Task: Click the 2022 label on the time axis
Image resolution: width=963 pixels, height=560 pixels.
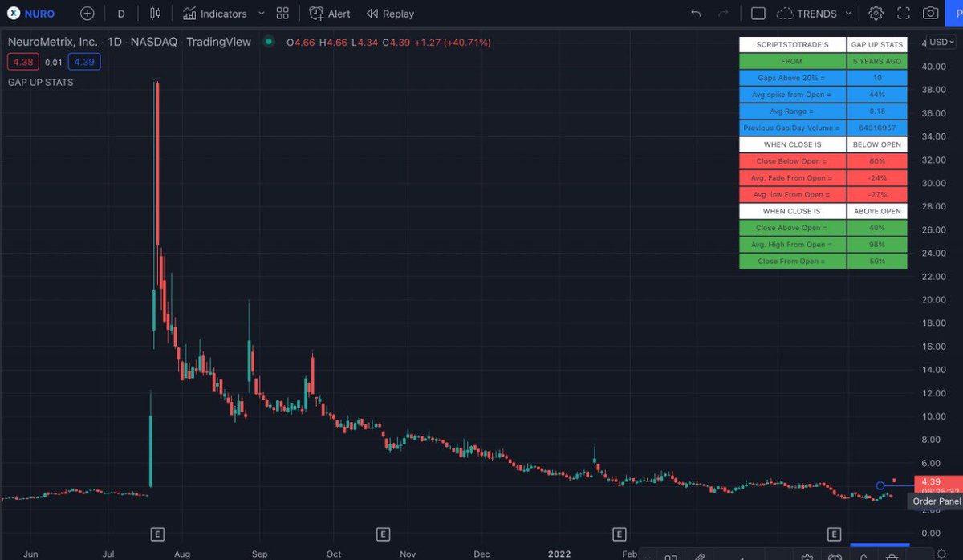Action: 559,553
